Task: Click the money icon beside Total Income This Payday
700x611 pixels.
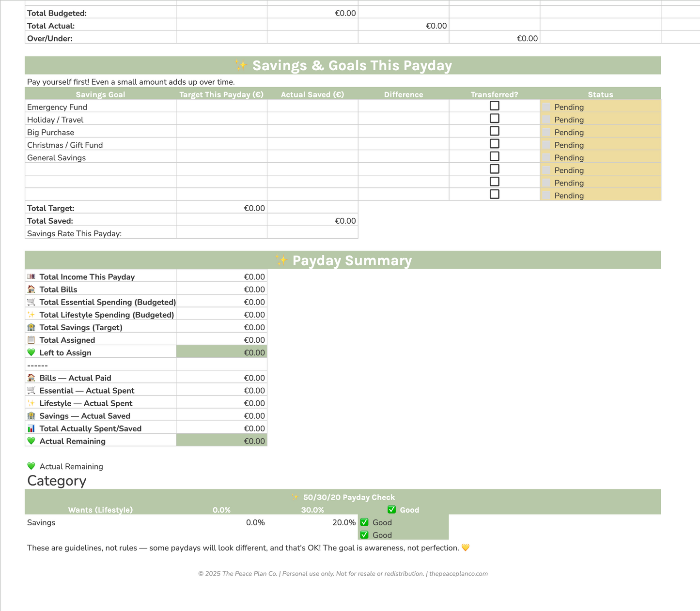Action: pos(31,276)
